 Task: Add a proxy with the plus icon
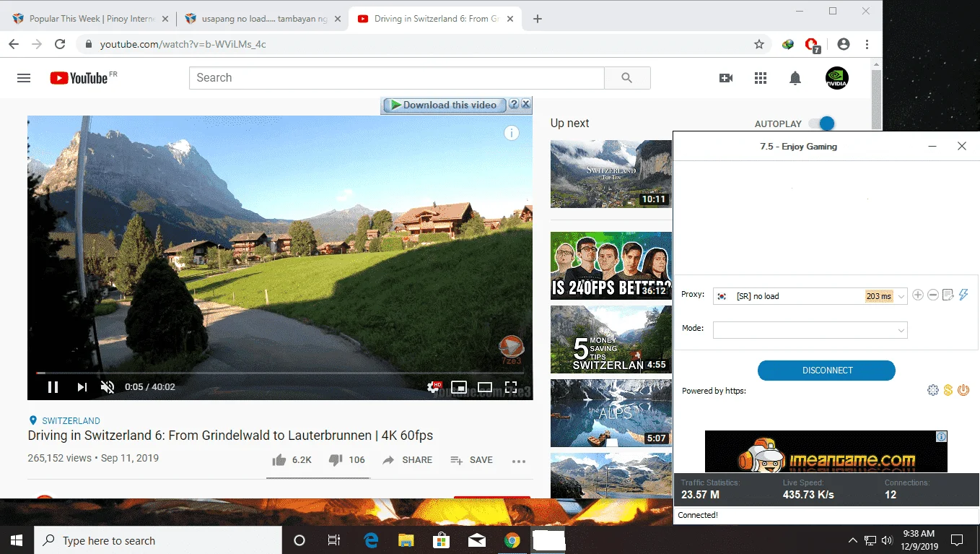pos(918,295)
